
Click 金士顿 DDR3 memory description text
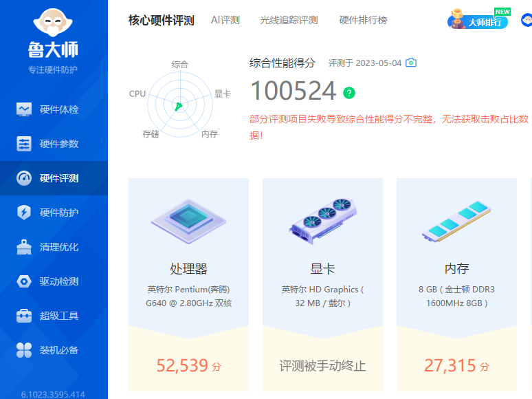(x=456, y=296)
